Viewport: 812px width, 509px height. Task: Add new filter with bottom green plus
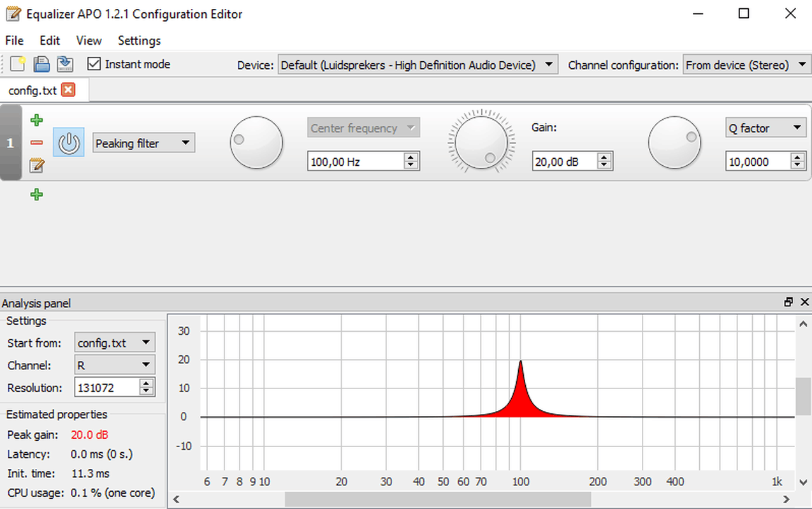[36, 195]
